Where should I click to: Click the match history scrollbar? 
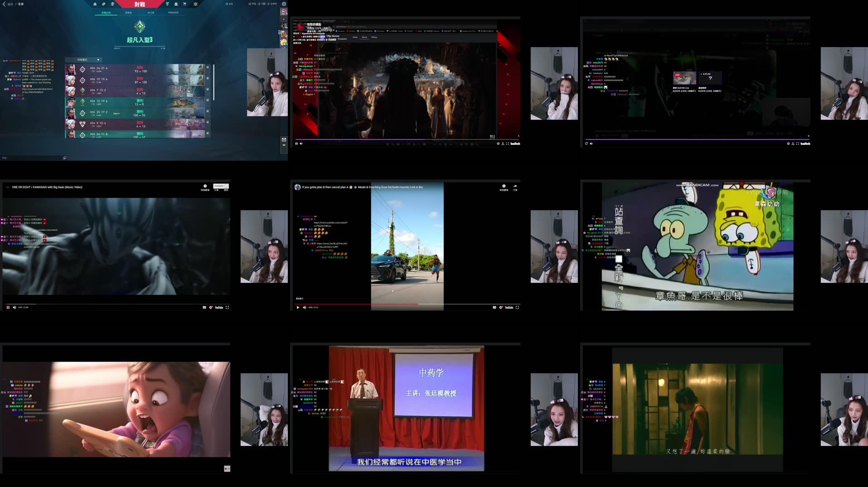(214, 82)
